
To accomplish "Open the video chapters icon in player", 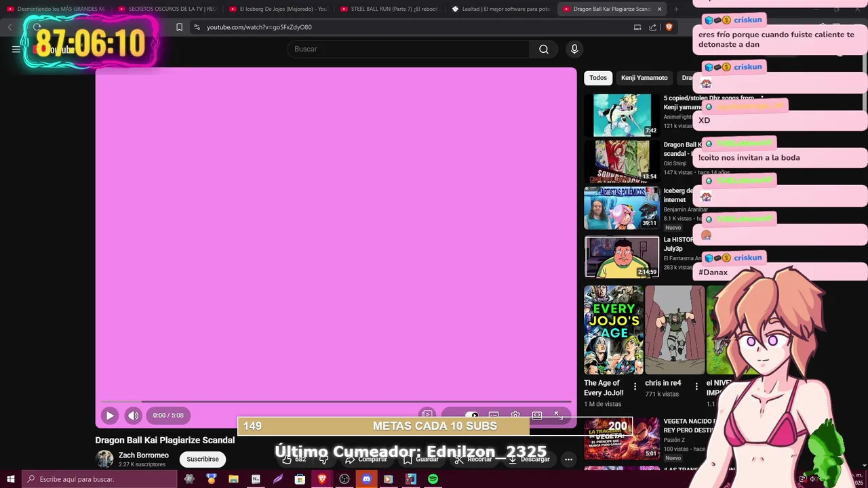I will (x=427, y=415).
